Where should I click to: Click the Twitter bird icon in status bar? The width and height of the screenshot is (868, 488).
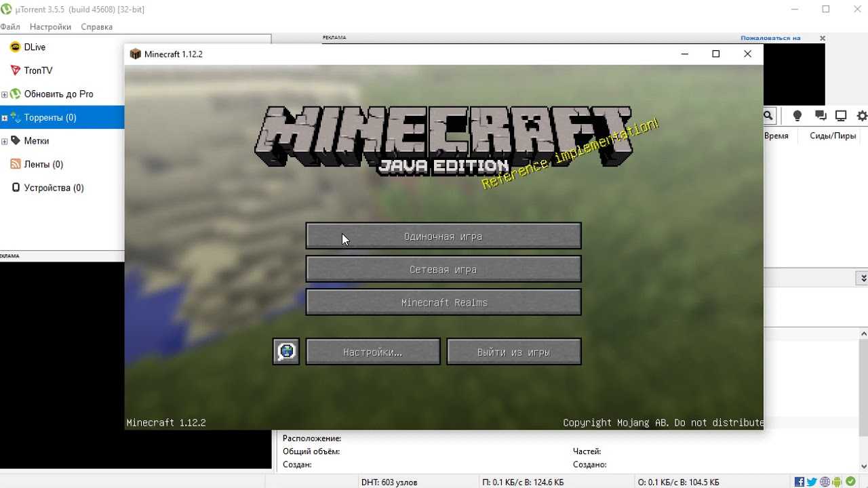tap(812, 482)
